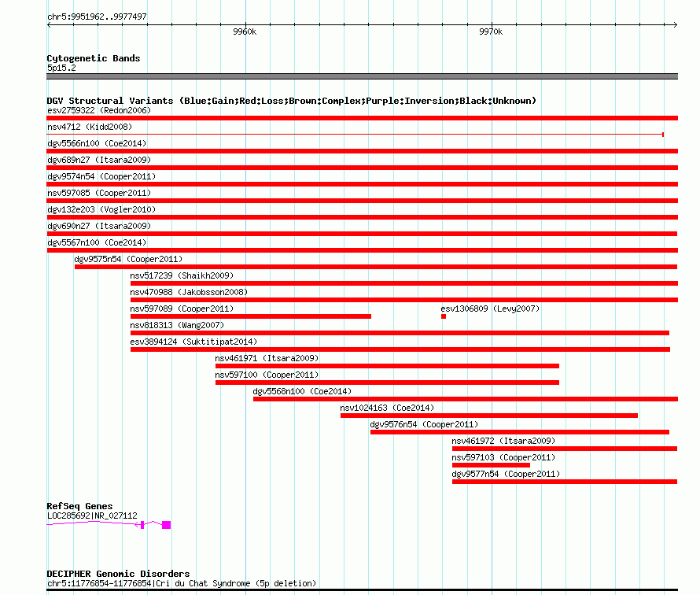Click the nsv1024163 (Coe2014) label
Screen dimensions: 700x595
pos(387,408)
